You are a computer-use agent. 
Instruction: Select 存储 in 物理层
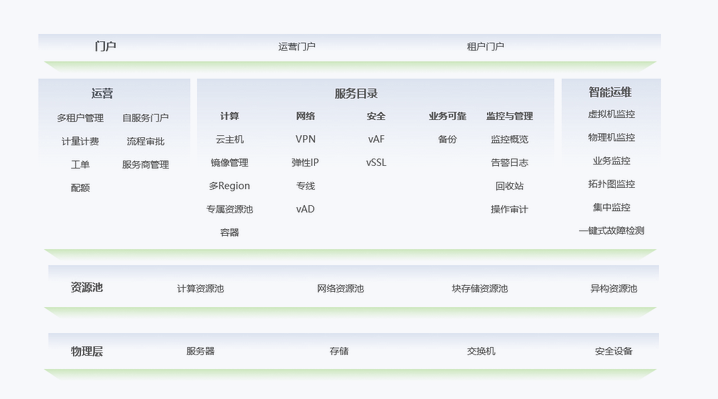tap(339, 351)
